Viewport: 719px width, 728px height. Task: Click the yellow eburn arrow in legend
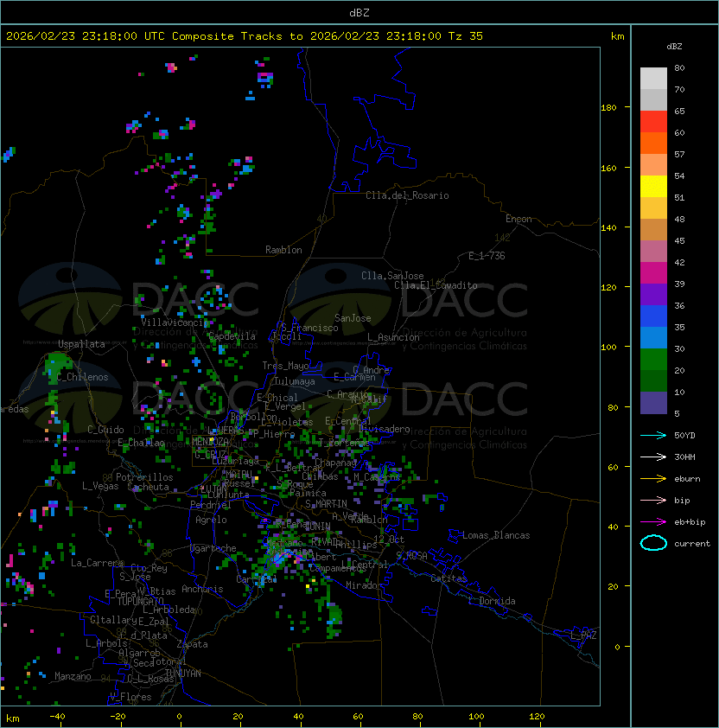tap(653, 479)
